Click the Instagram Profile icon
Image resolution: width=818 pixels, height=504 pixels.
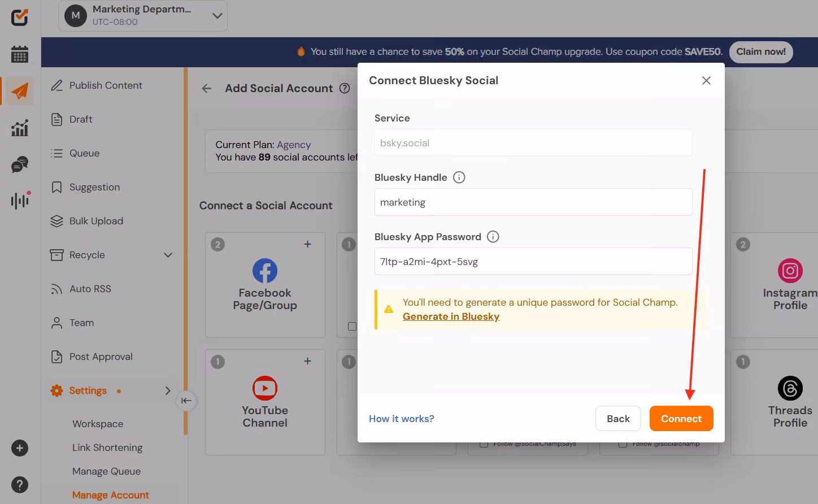click(x=790, y=271)
